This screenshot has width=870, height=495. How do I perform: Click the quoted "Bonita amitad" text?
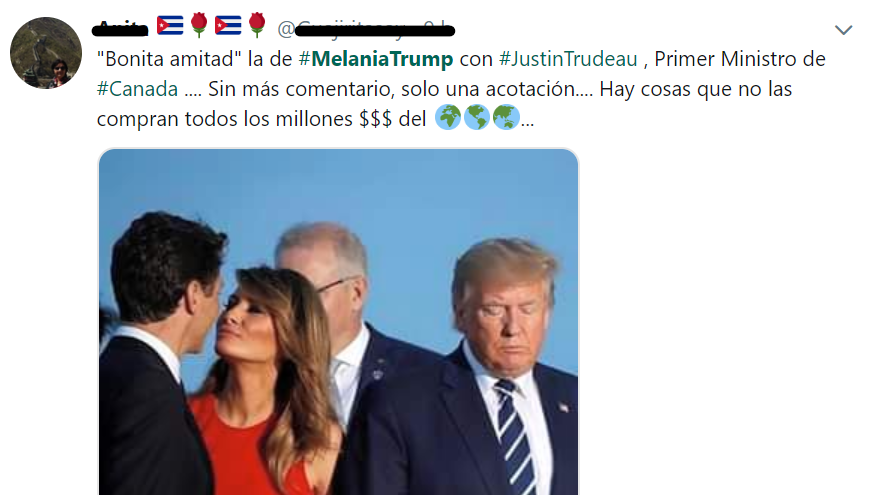coord(169,59)
